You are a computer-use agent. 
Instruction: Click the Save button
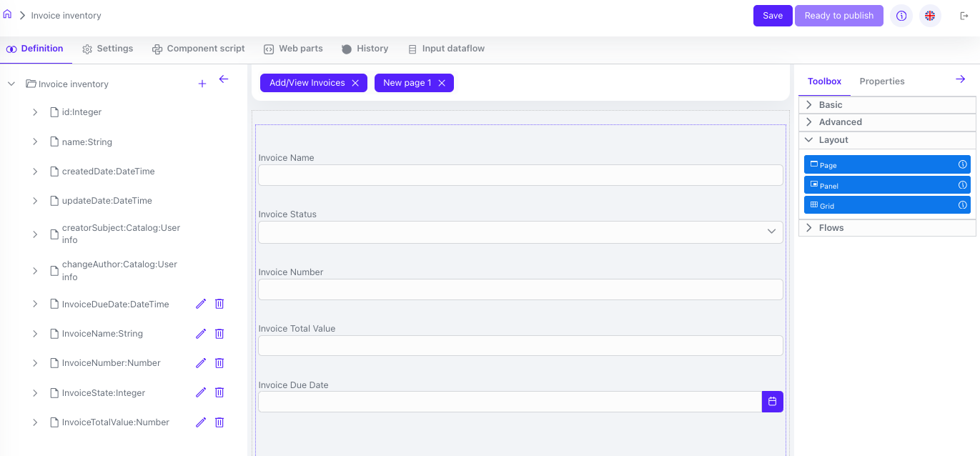tap(772, 16)
